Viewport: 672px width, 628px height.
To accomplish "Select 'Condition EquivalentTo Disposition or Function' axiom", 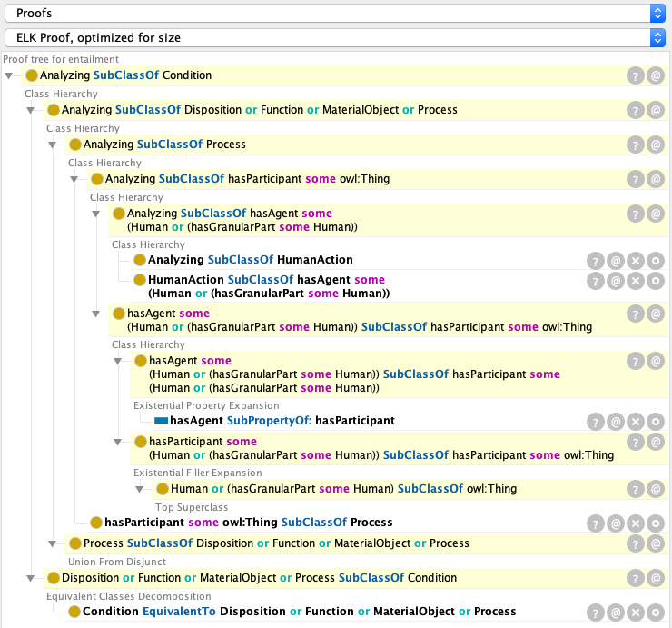I will point(299,612).
